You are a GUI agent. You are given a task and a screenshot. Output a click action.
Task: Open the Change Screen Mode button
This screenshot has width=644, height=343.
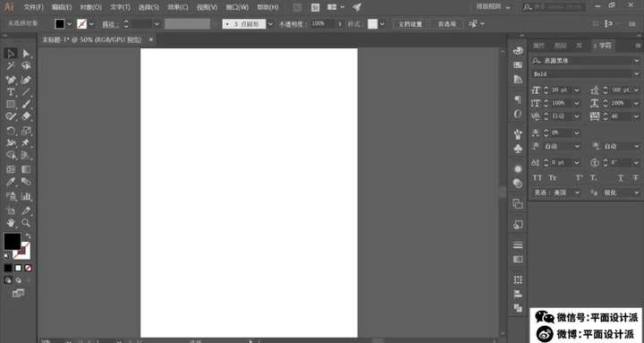coord(18,293)
